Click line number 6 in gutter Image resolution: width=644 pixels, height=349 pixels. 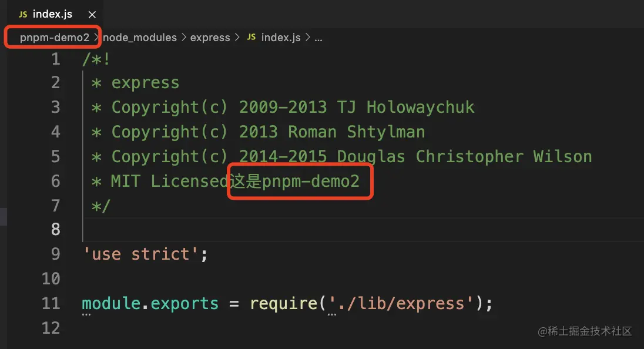pyautogui.click(x=56, y=181)
